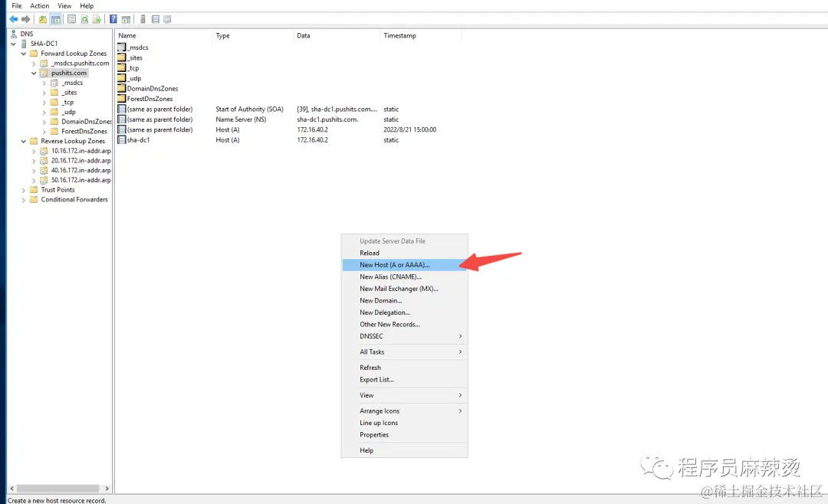Click the green Refresh toolbar icon
The image size is (828, 504).
coord(84,19)
